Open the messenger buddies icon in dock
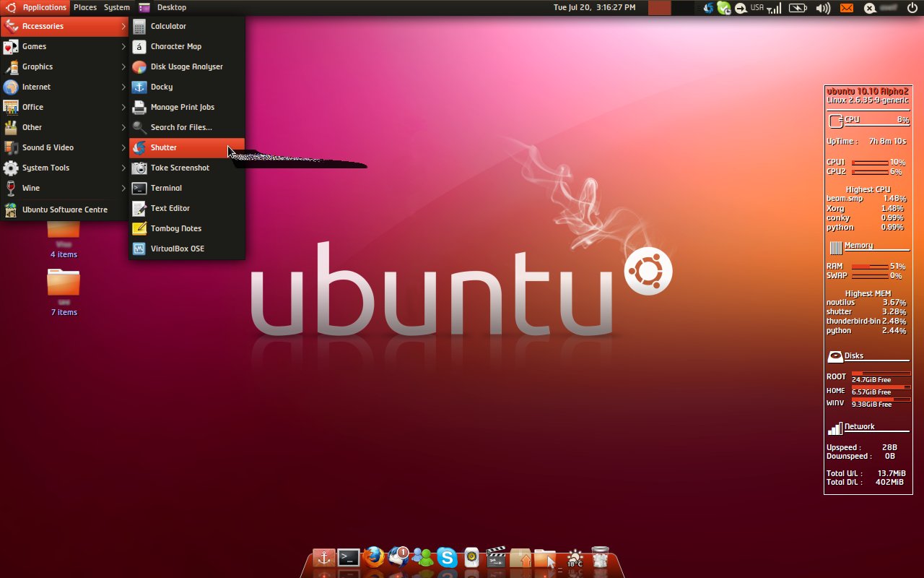This screenshot has width=924, height=578. [x=422, y=558]
